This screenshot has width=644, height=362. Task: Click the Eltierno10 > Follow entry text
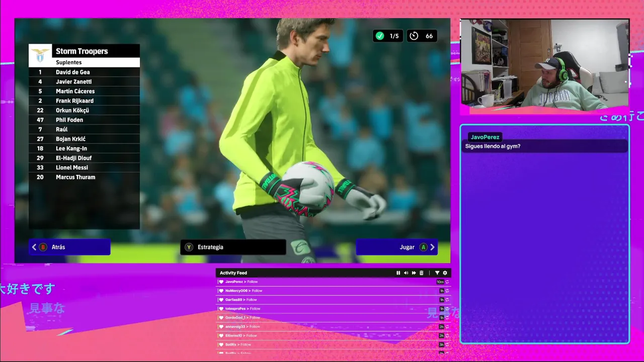pos(241,335)
